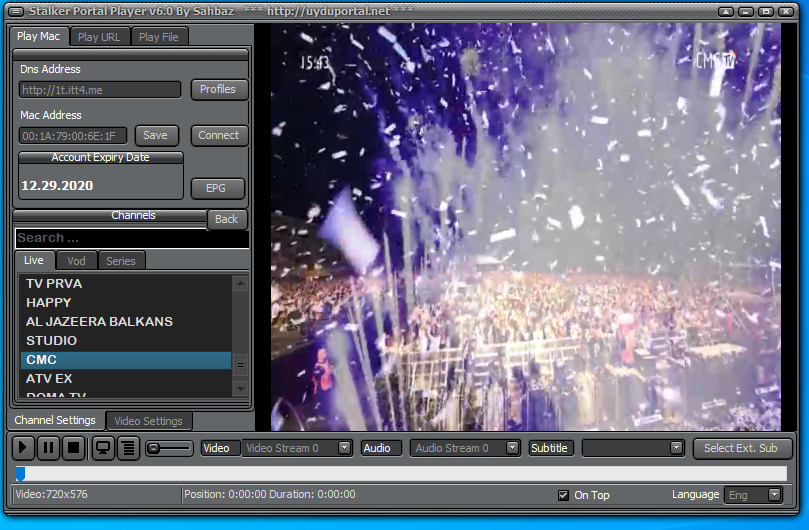Switch to the Play URL tab
Screen dimensions: 809x530
click(x=99, y=37)
